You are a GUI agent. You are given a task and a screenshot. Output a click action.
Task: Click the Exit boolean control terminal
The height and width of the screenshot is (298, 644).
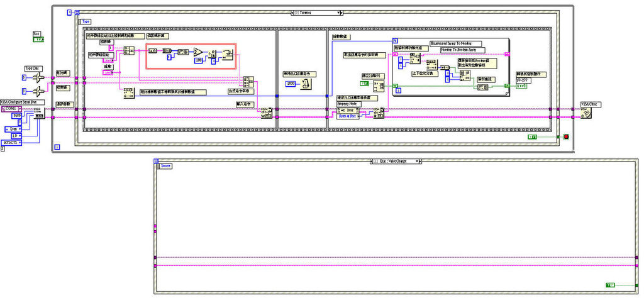click(38, 40)
